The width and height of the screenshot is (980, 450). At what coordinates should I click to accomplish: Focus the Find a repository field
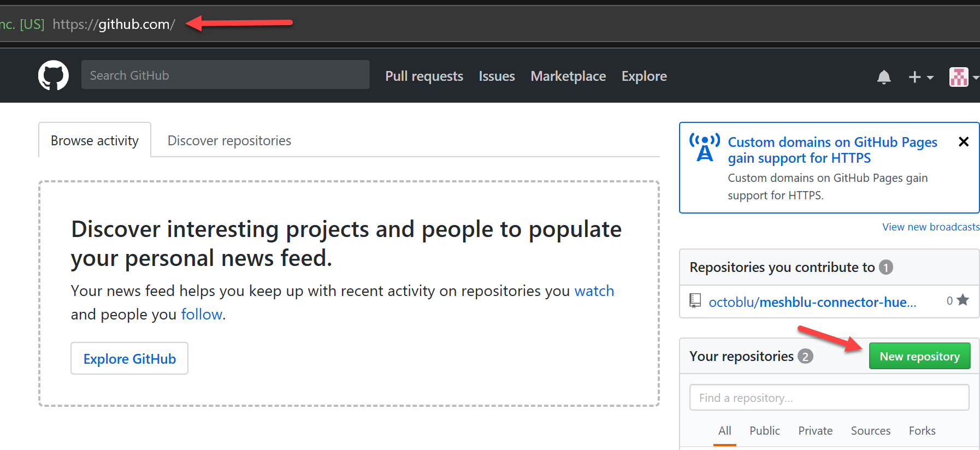829,398
